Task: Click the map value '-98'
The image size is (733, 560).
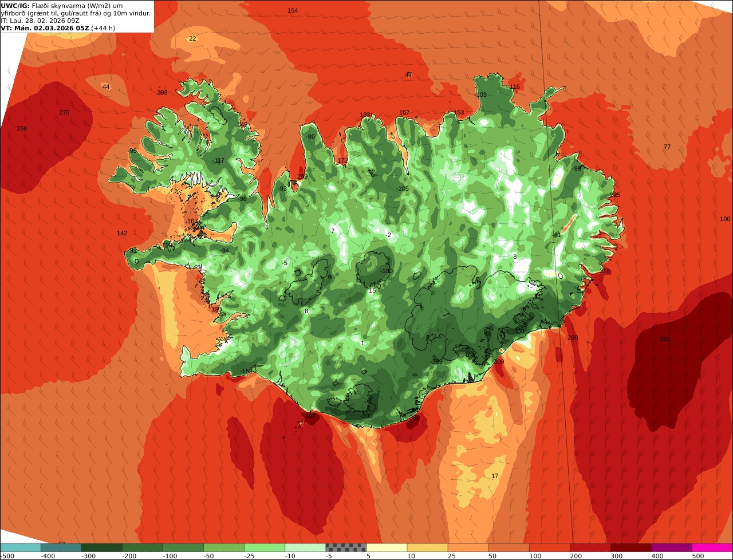Action: click(x=576, y=168)
